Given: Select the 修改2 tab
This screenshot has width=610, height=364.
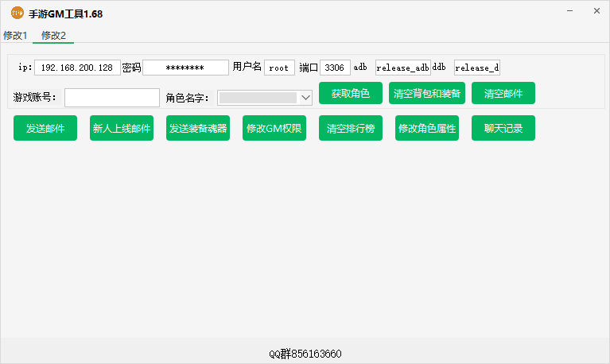Looking at the screenshot, I should [53, 36].
